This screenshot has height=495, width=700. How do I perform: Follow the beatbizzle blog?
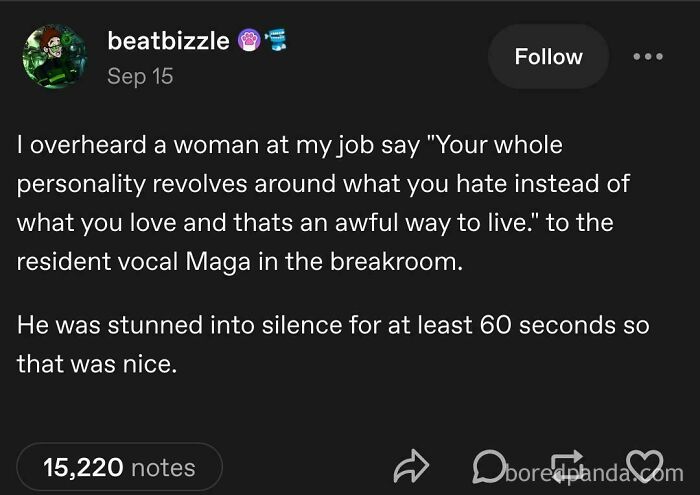coord(548,57)
